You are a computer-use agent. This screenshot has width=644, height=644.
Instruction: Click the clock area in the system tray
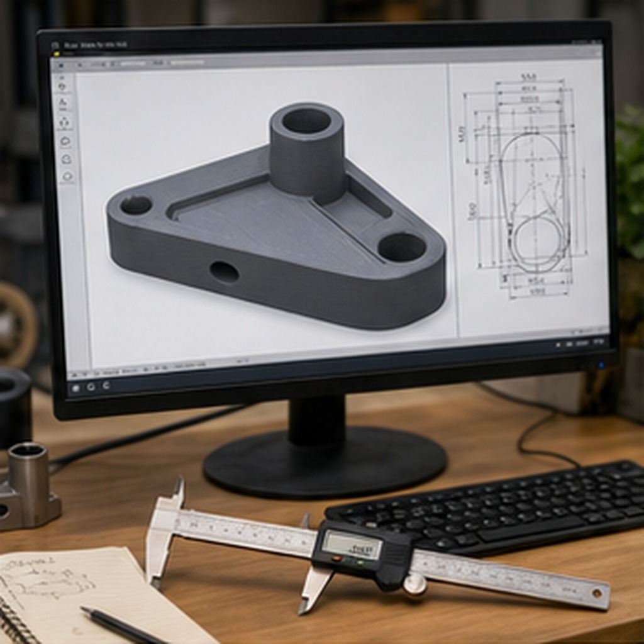coord(598,341)
